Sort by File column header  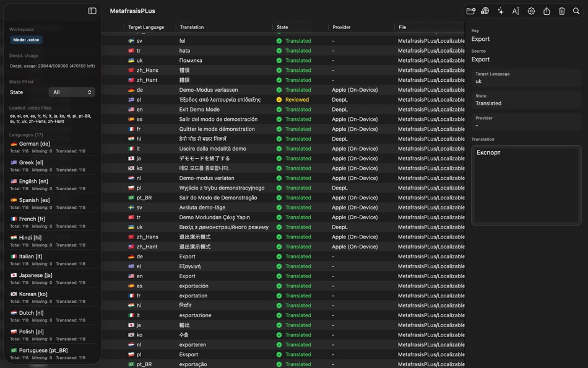click(x=402, y=27)
